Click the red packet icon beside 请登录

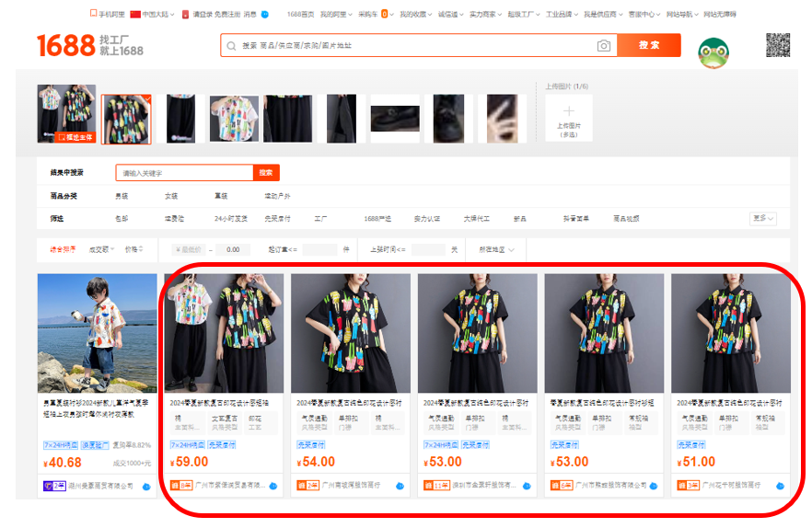pyautogui.click(x=185, y=14)
